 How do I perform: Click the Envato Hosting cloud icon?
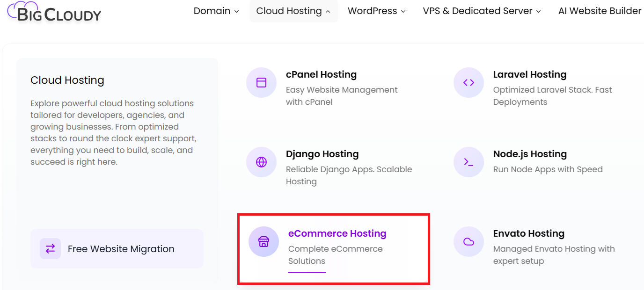click(468, 242)
